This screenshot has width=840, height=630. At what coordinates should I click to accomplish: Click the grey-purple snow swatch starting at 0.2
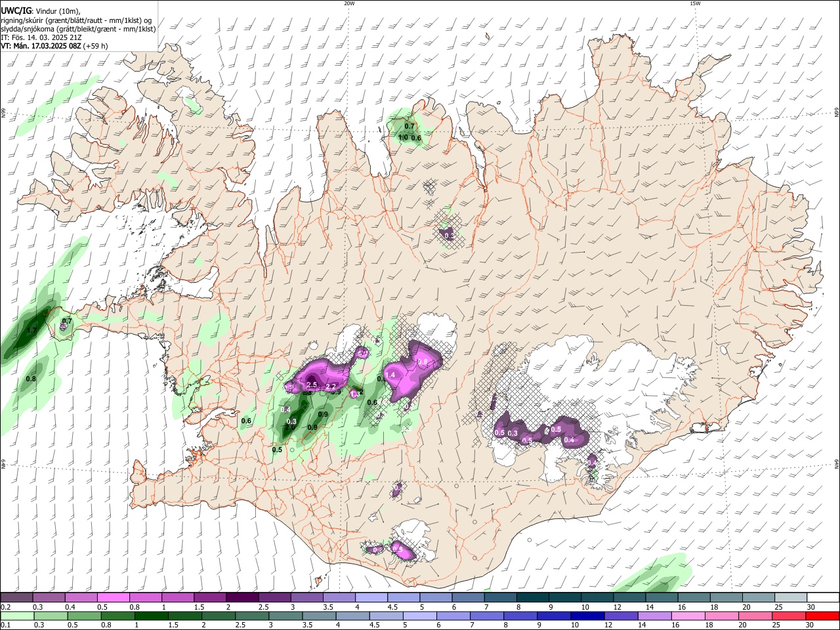coord(16,597)
